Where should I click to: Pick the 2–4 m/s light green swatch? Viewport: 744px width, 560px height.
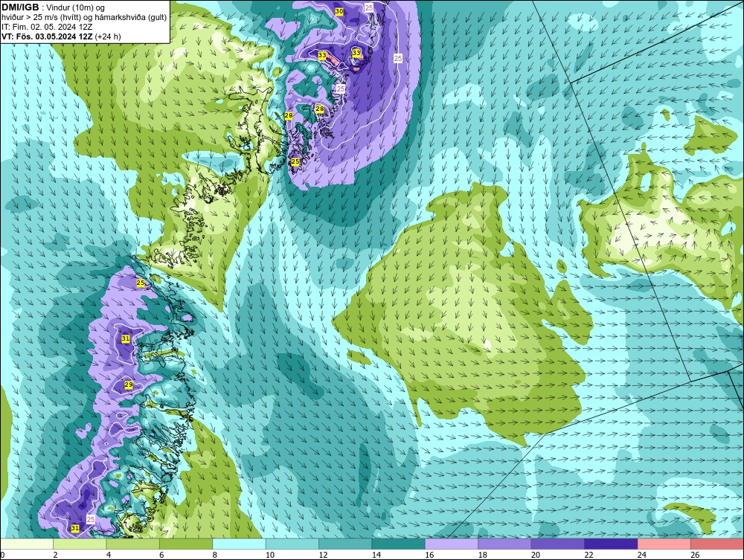80,544
